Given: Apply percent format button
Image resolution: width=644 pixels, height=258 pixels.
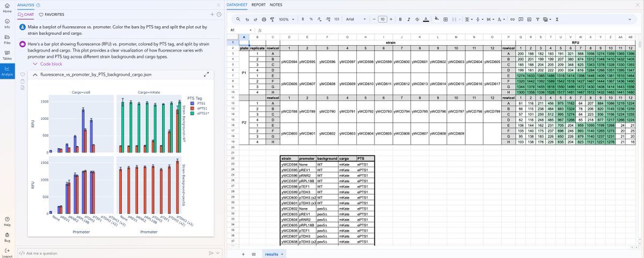Looking at the screenshot, I should click(x=311, y=19).
